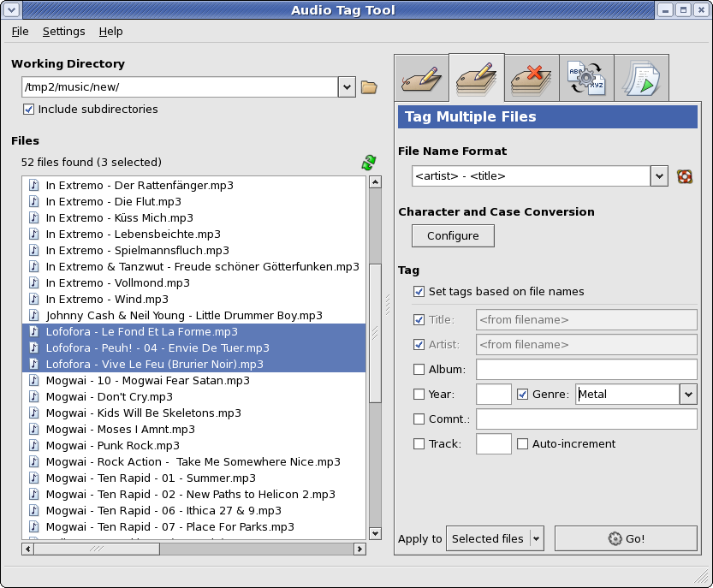Expand the Genre dropdown list
Viewport: 713px width, 588px height.
pyautogui.click(x=688, y=395)
